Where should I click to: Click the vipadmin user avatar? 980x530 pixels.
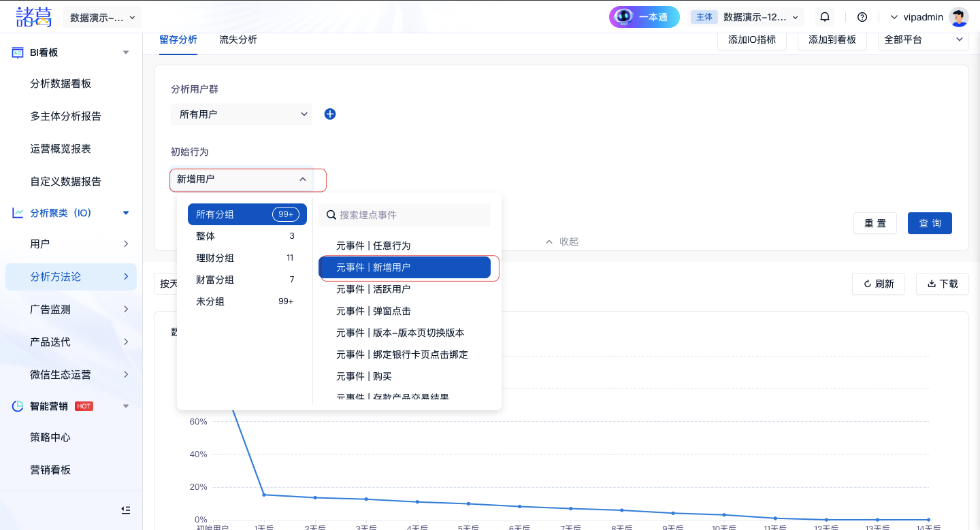coord(959,17)
